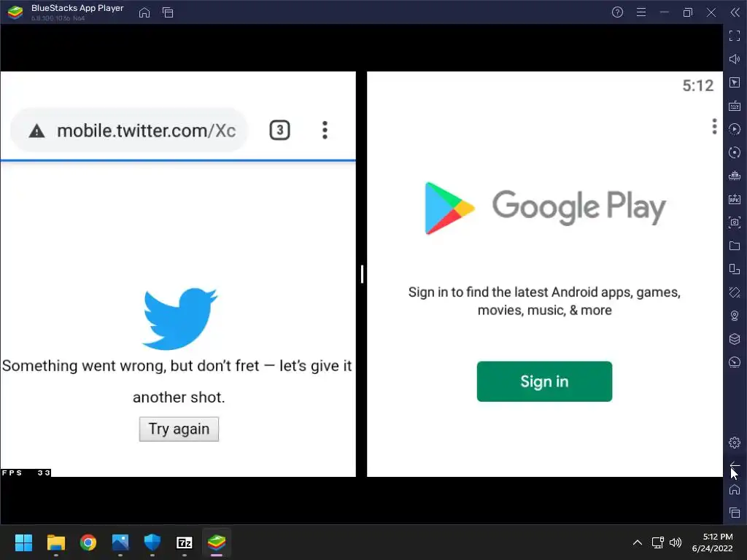Click the multi-window layout icon in sidebar
This screenshot has width=747, height=560.
coord(735,269)
